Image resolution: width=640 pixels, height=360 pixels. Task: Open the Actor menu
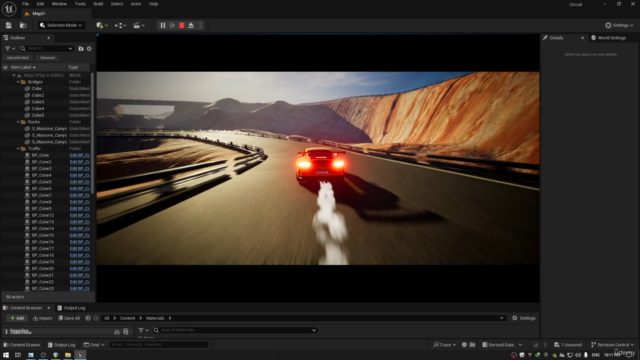click(x=136, y=4)
